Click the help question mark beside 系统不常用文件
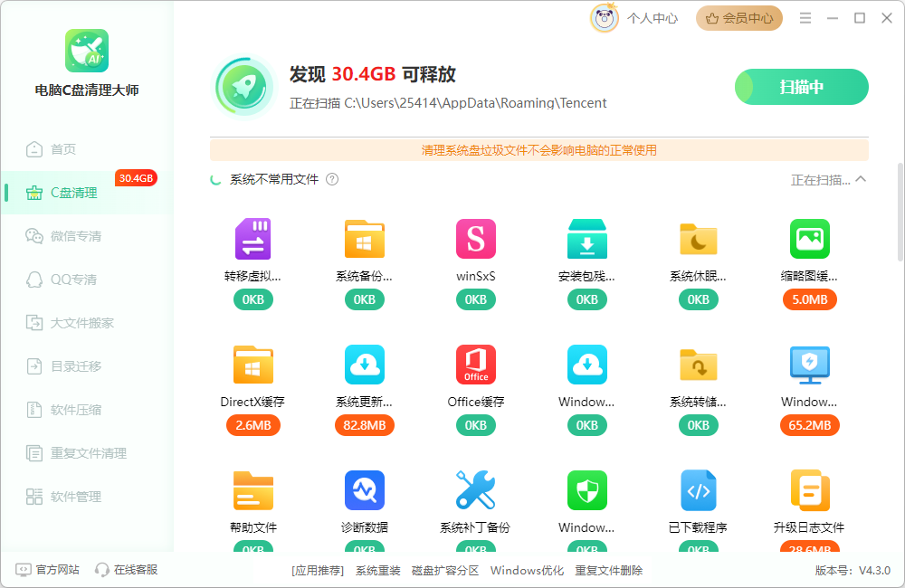Image resolution: width=905 pixels, height=588 pixels. click(332, 179)
